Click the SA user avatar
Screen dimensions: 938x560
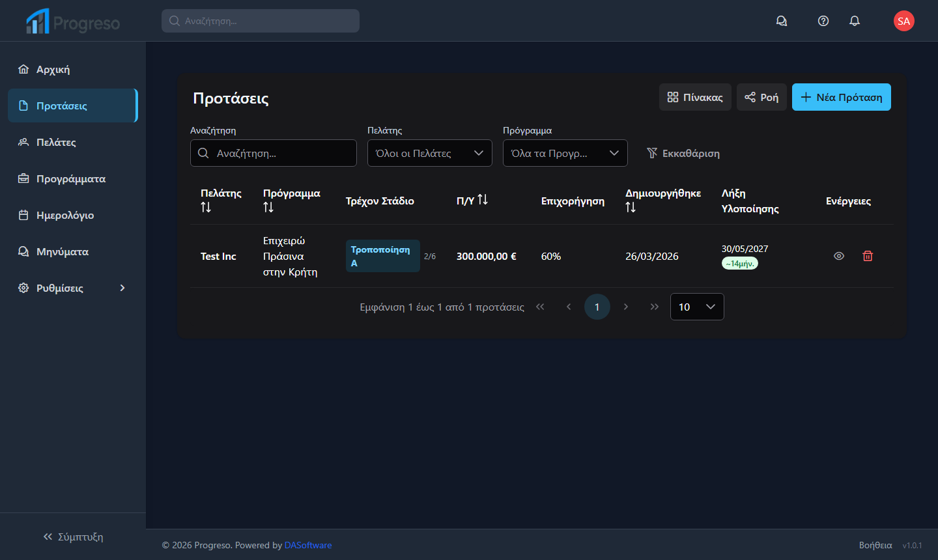pos(903,21)
